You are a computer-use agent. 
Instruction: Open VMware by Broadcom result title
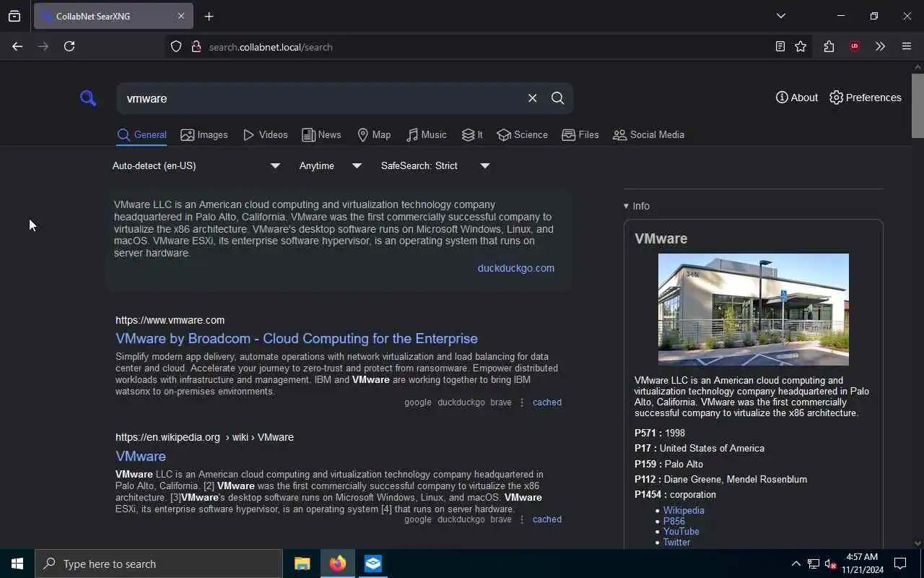pyautogui.click(x=297, y=338)
